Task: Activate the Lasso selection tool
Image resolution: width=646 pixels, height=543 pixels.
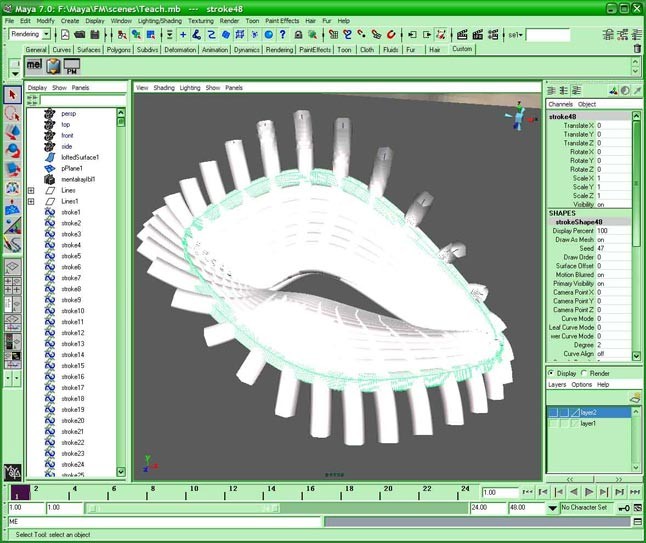Action: pos(13,114)
